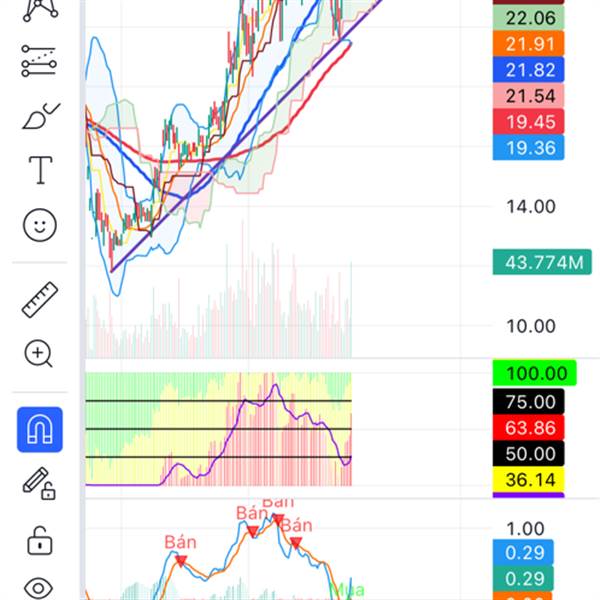Click the 19.36 light blue price label
The height and width of the screenshot is (600, 600).
coord(528,147)
